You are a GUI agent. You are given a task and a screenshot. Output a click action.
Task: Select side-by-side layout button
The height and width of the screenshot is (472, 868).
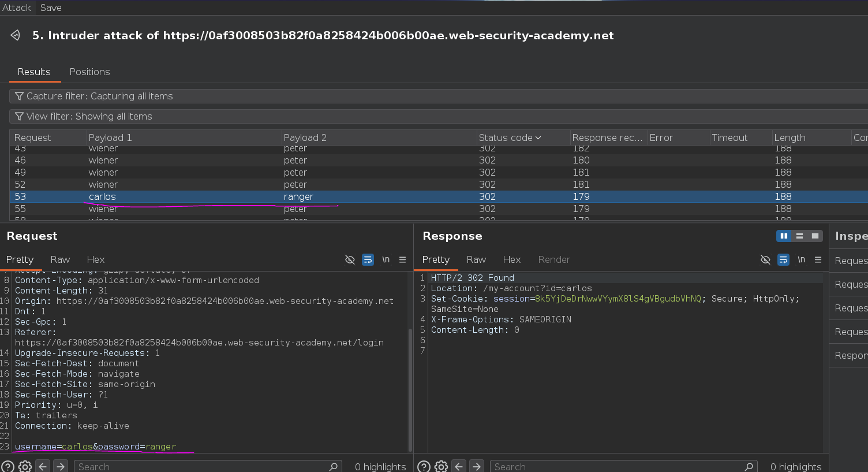pyautogui.click(x=784, y=236)
